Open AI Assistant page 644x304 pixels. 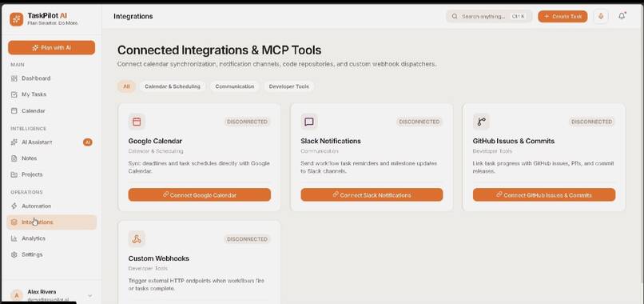pyautogui.click(x=51, y=142)
